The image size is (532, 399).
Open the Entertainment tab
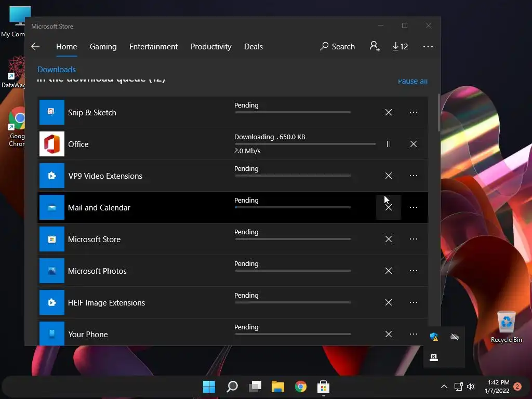[153, 46]
